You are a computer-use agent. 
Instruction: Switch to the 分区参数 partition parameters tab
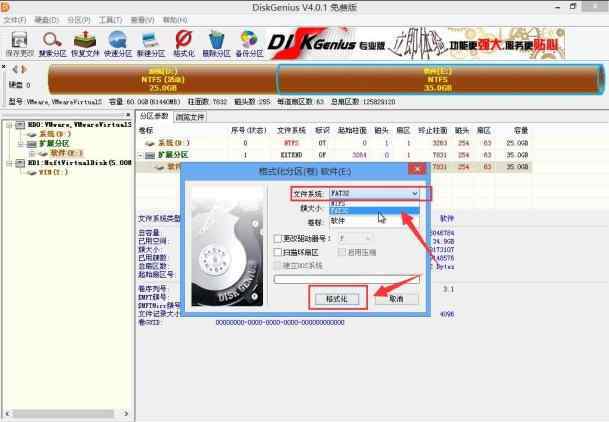pyautogui.click(x=154, y=116)
